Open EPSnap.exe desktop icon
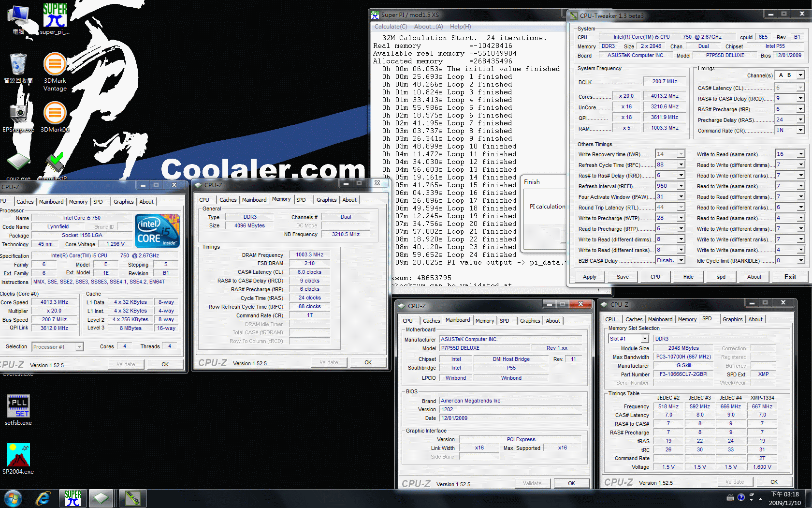 click(x=18, y=117)
